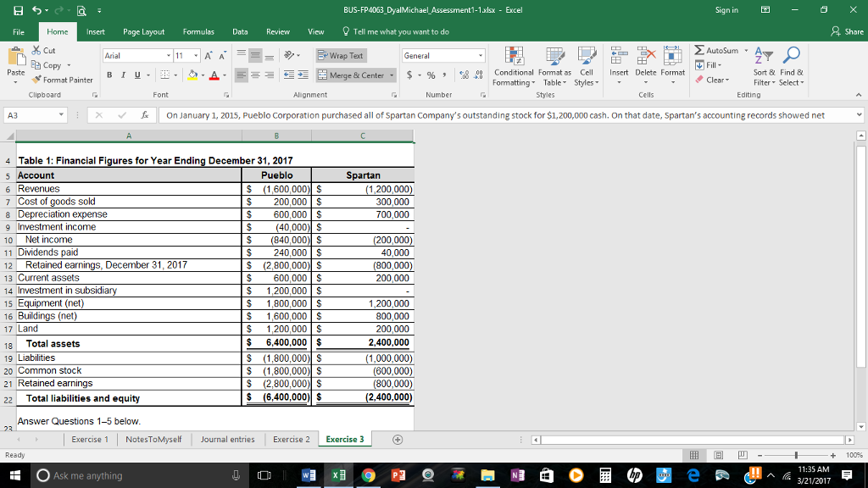Copy the selection
Screen dimensions: 868x488
click(x=47, y=65)
